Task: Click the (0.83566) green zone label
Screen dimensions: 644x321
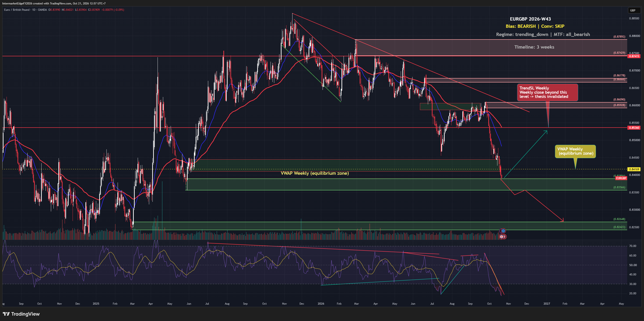Action: point(619,187)
